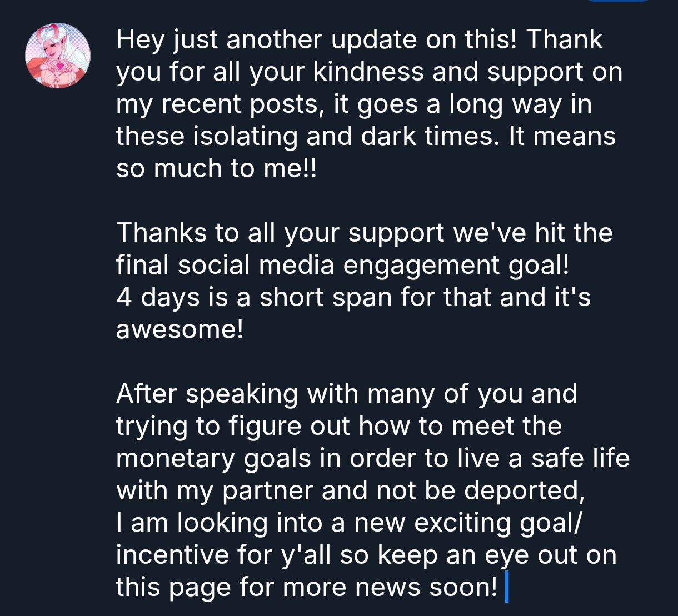Click the word "After" starting third paragraph
Viewport: 678px width, 616px height.
(146, 394)
